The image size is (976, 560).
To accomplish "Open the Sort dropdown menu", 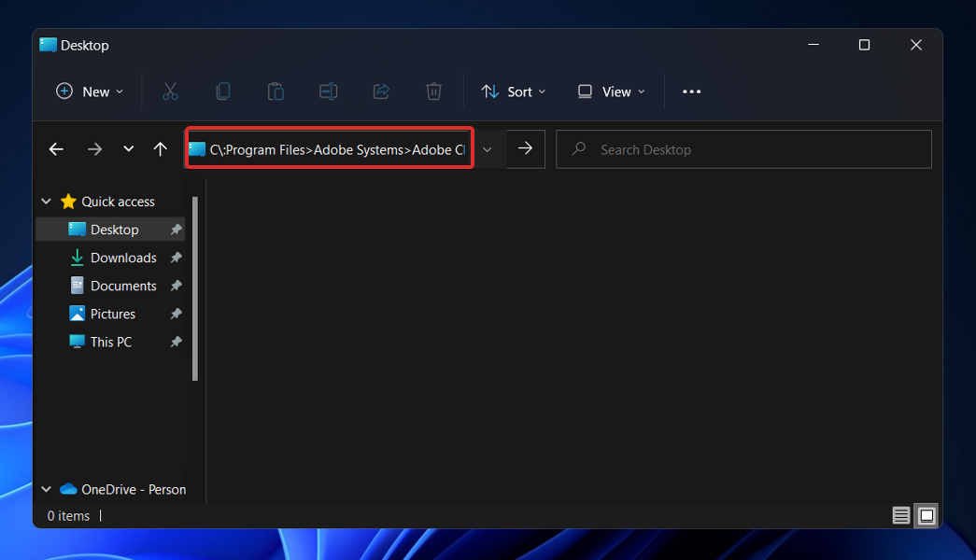I will tap(514, 91).
